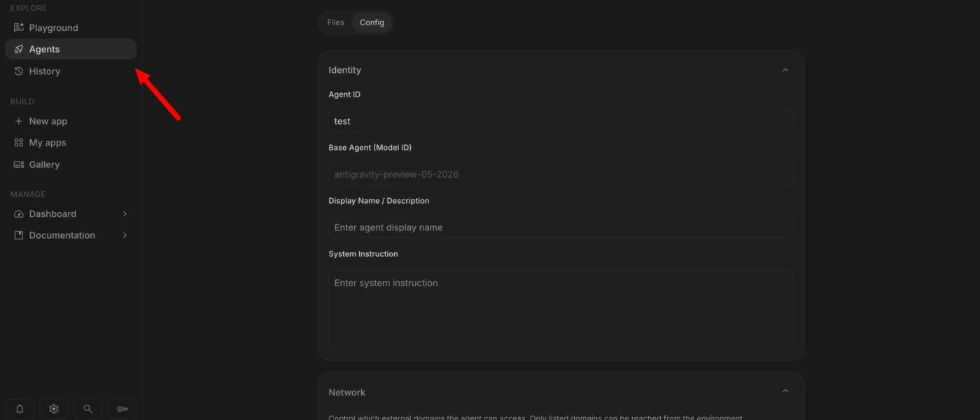Click the History clock icon
Viewport: 980px width, 420px height.
click(19, 71)
